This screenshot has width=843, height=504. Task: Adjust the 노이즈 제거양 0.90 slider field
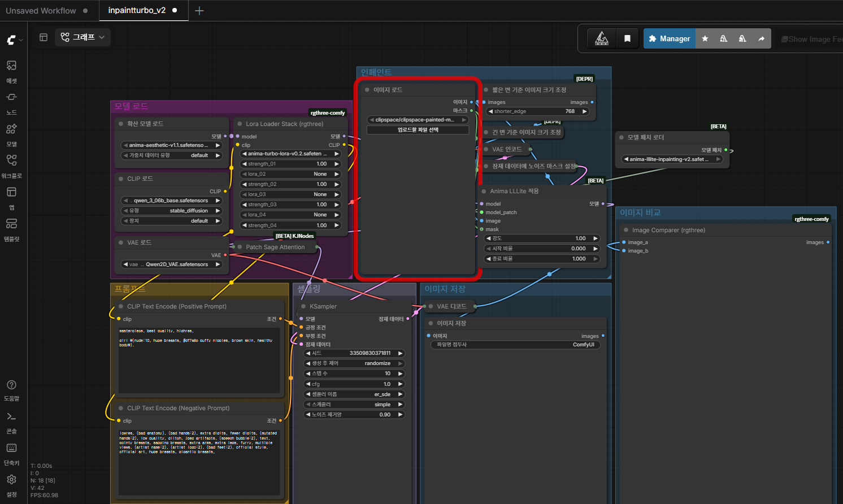pos(354,415)
